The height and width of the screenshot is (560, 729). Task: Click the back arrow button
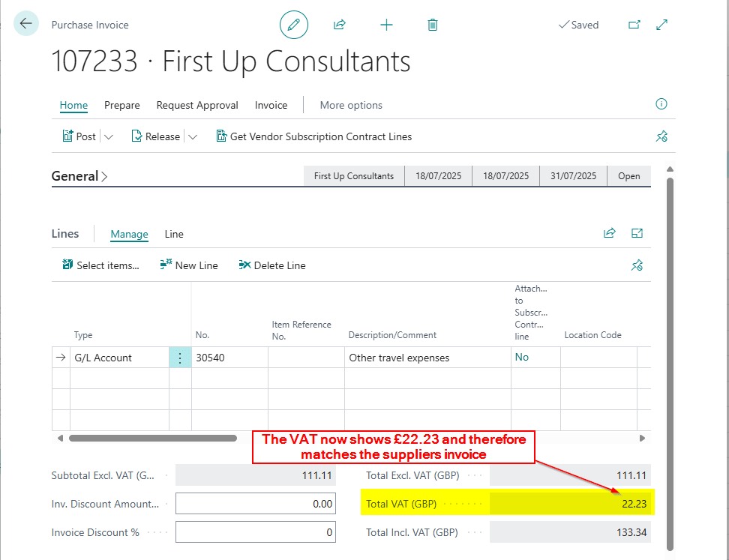coord(26,24)
